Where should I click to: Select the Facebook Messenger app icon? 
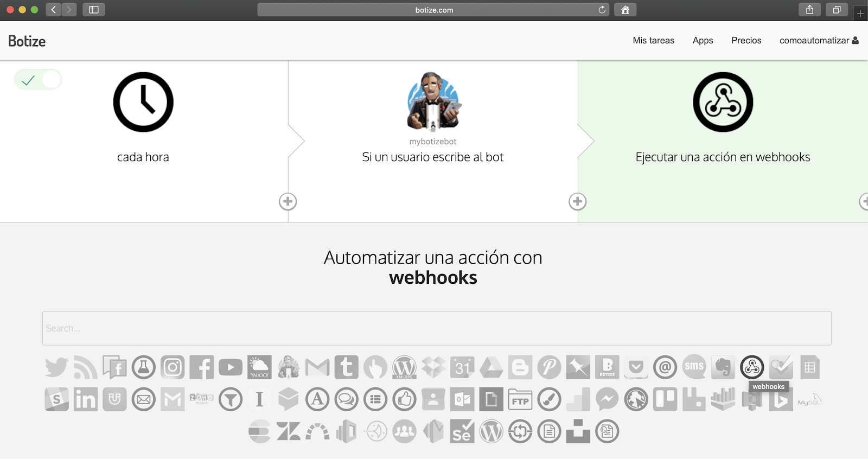(607, 399)
